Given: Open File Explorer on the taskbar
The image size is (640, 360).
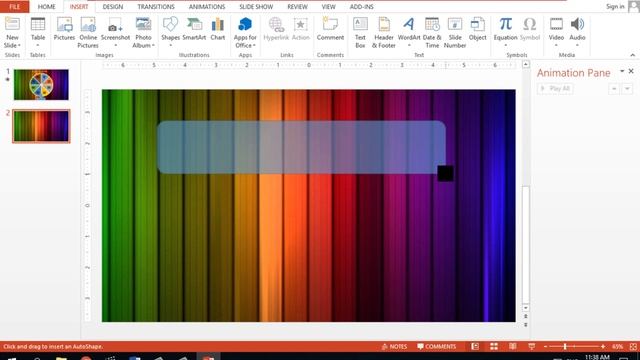Looking at the screenshot, I should tap(61, 358).
